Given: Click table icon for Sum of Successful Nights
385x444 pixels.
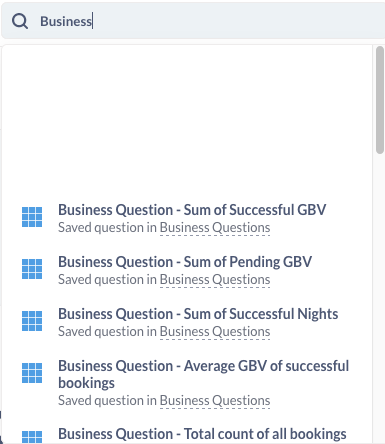Looking at the screenshot, I should point(32,321).
